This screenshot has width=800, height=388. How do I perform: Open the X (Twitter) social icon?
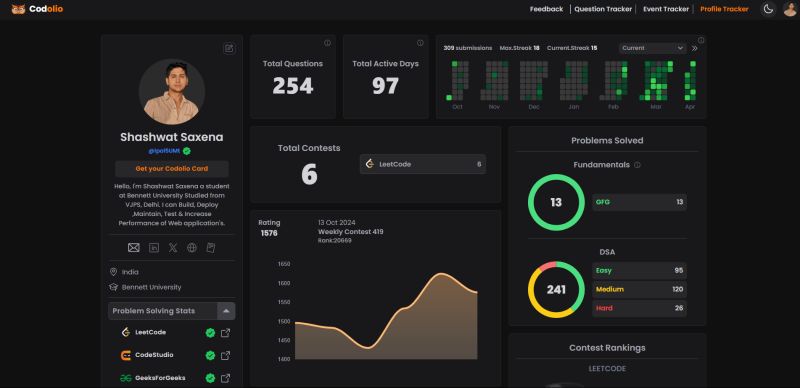point(173,248)
